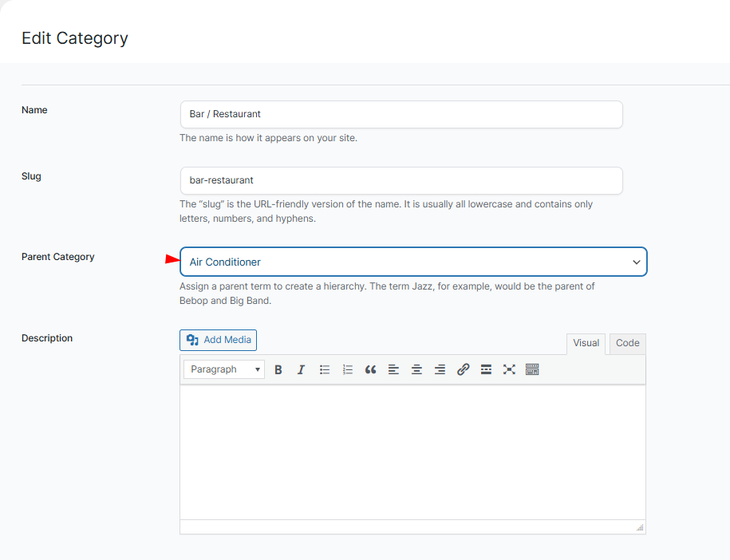Image resolution: width=730 pixels, height=560 pixels.
Task: Click the Add Media button
Action: [x=219, y=340]
